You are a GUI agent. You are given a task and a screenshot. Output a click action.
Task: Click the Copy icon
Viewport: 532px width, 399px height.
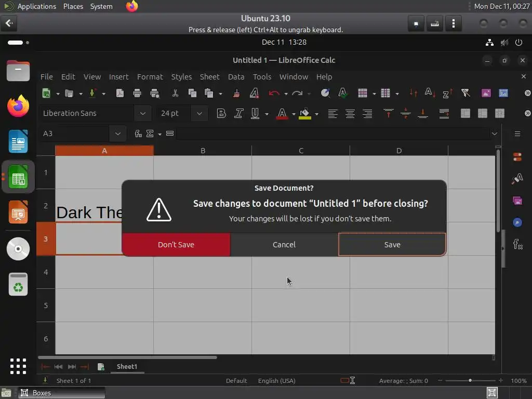pyautogui.click(x=192, y=94)
